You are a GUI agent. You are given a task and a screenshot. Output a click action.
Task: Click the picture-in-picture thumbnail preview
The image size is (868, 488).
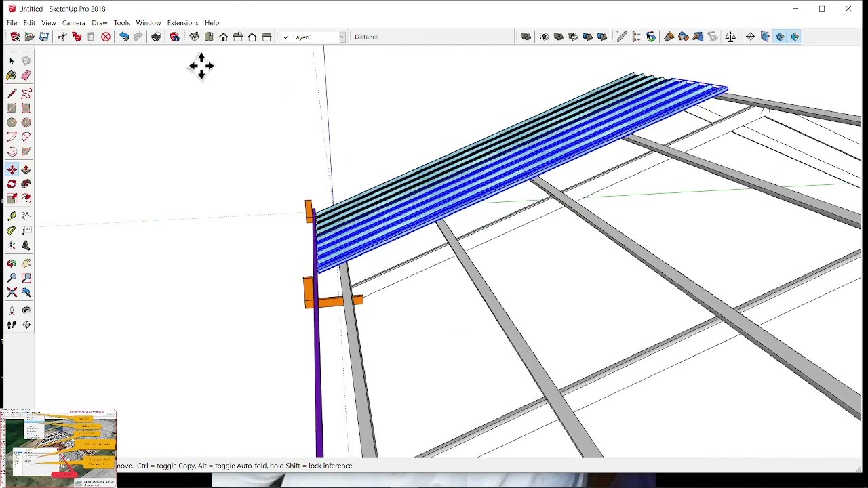point(58,448)
